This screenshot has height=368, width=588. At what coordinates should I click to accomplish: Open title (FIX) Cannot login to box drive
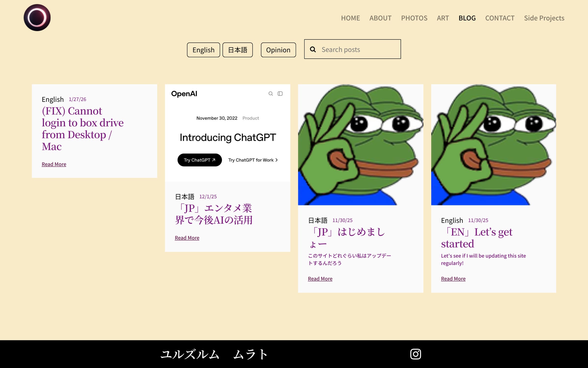(x=83, y=129)
